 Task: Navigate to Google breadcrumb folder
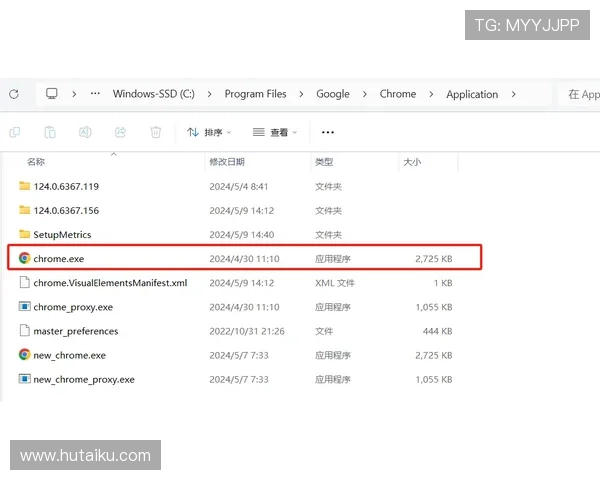[x=333, y=94]
